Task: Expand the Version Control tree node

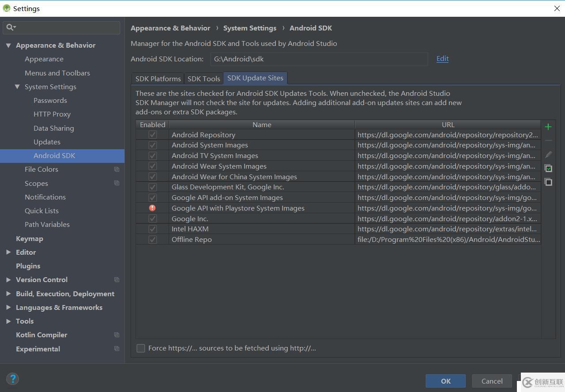Action: [8, 279]
